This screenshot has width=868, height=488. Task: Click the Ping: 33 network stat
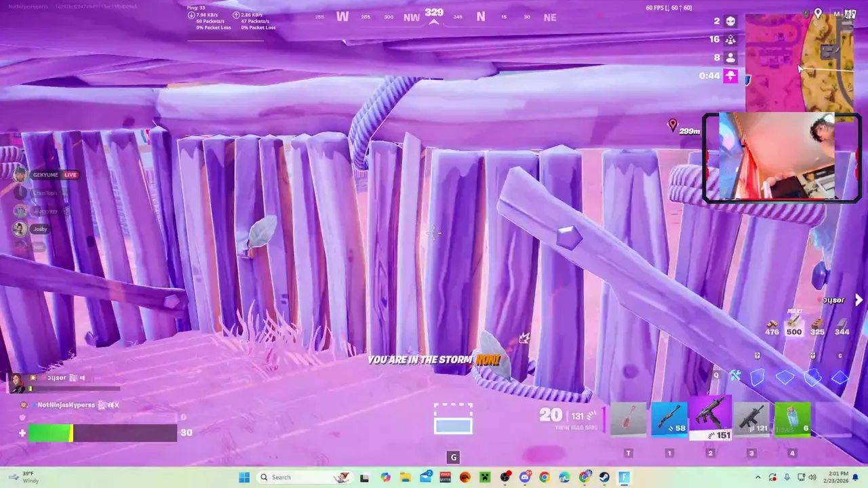coord(196,7)
